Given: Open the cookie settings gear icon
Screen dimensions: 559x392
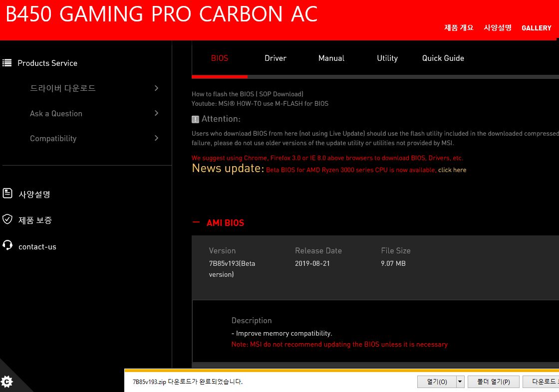Looking at the screenshot, I should point(7,382).
